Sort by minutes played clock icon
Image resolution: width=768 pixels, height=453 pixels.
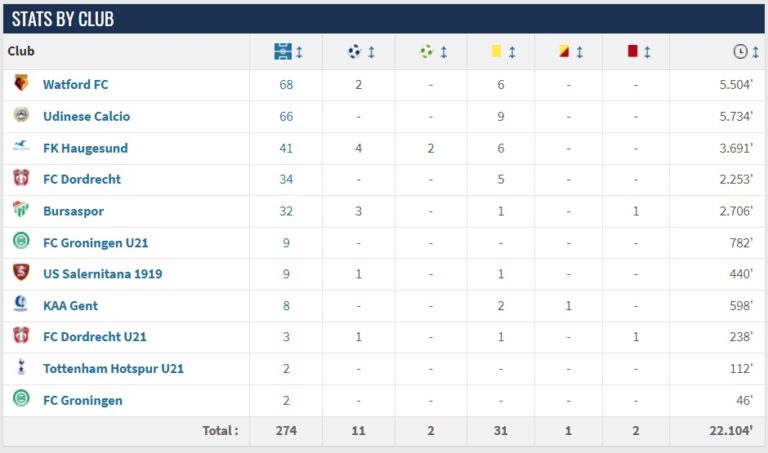pyautogui.click(x=740, y=52)
